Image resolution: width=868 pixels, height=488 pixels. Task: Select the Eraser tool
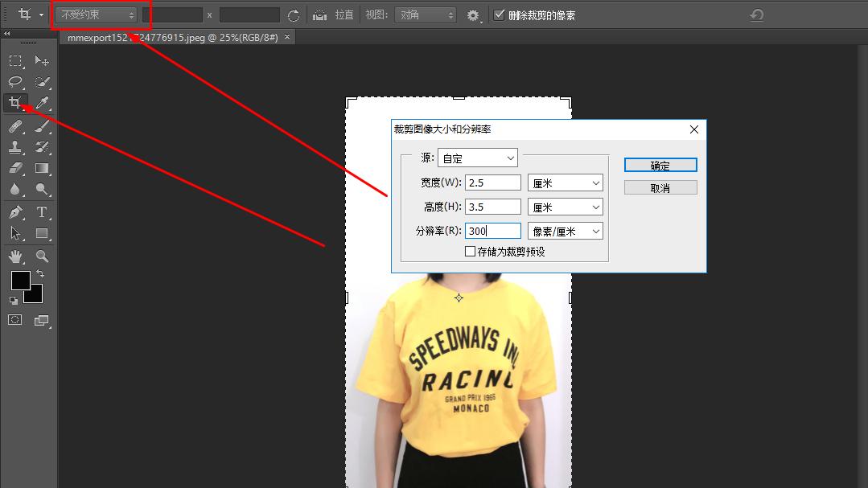click(14, 168)
